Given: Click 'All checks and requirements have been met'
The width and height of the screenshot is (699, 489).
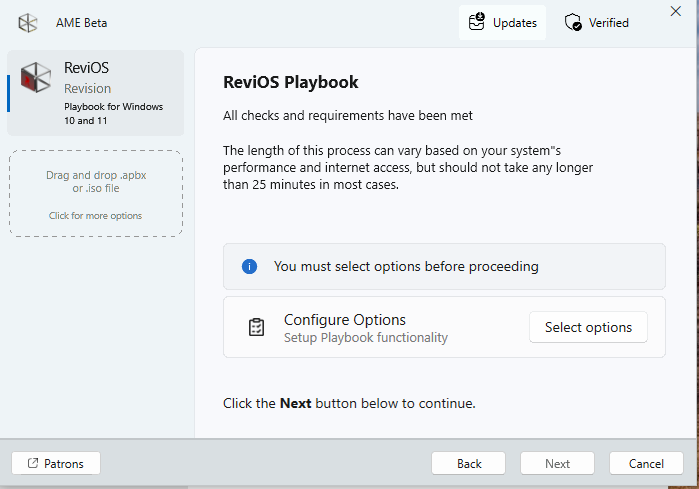Looking at the screenshot, I should [x=348, y=115].
